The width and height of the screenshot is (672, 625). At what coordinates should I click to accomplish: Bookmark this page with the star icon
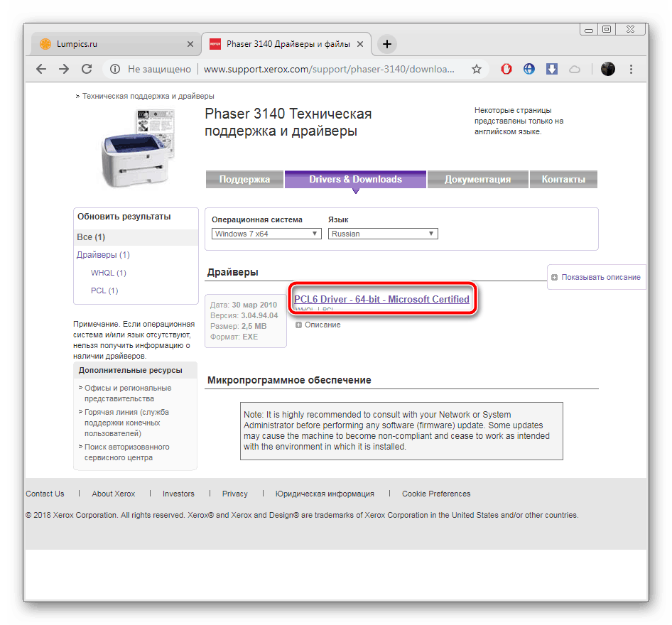click(477, 69)
